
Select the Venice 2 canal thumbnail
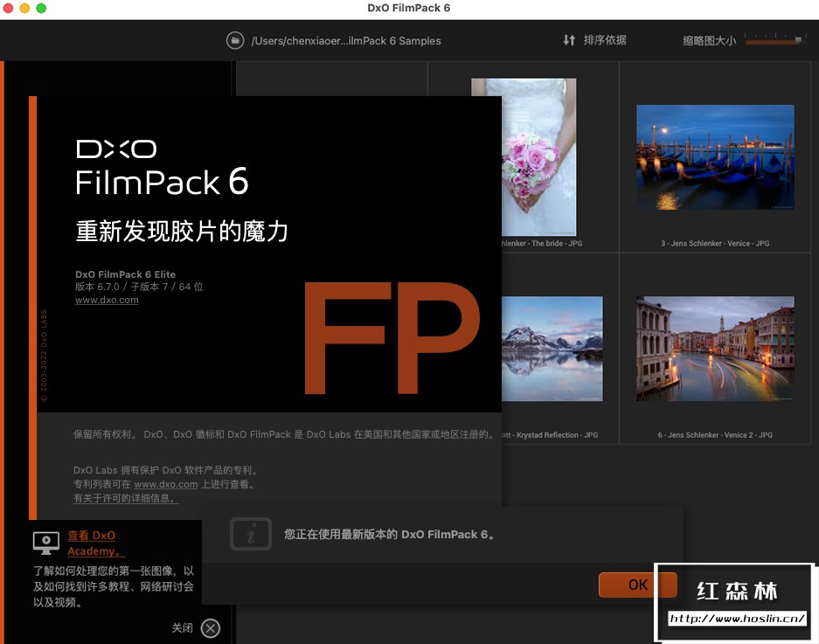point(715,349)
